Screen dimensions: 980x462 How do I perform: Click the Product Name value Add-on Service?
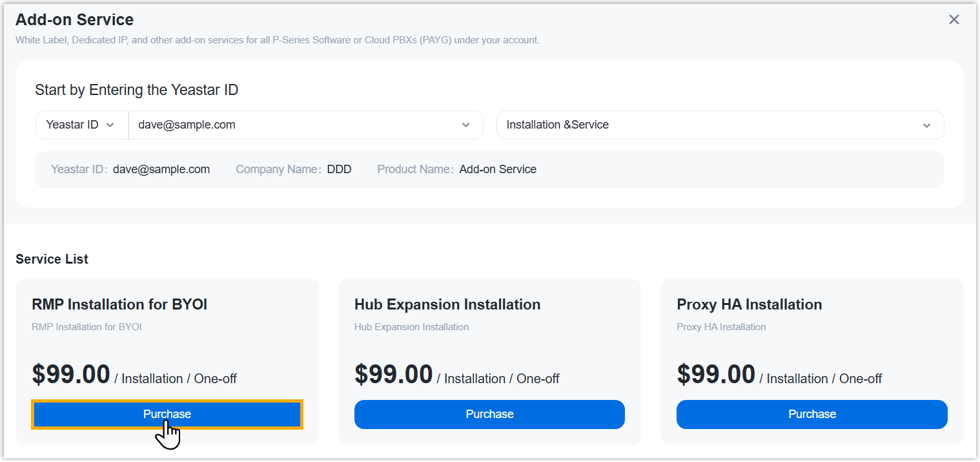tap(498, 169)
